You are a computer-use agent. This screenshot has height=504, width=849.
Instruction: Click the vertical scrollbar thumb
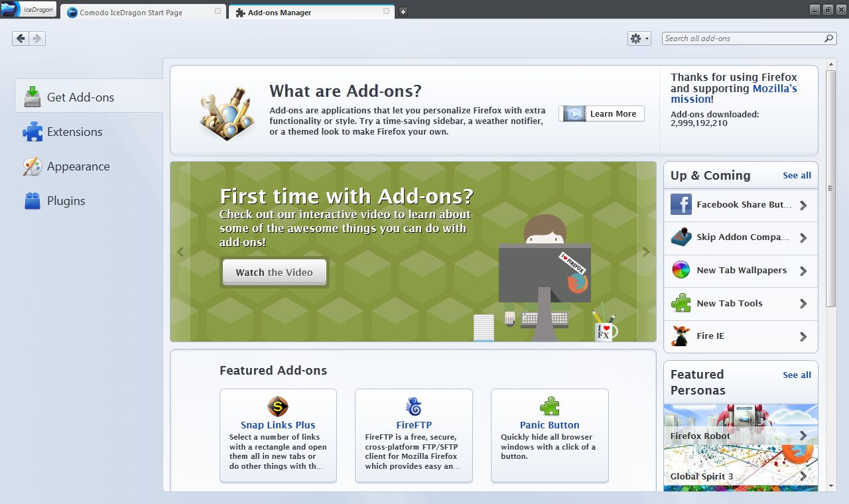830,188
